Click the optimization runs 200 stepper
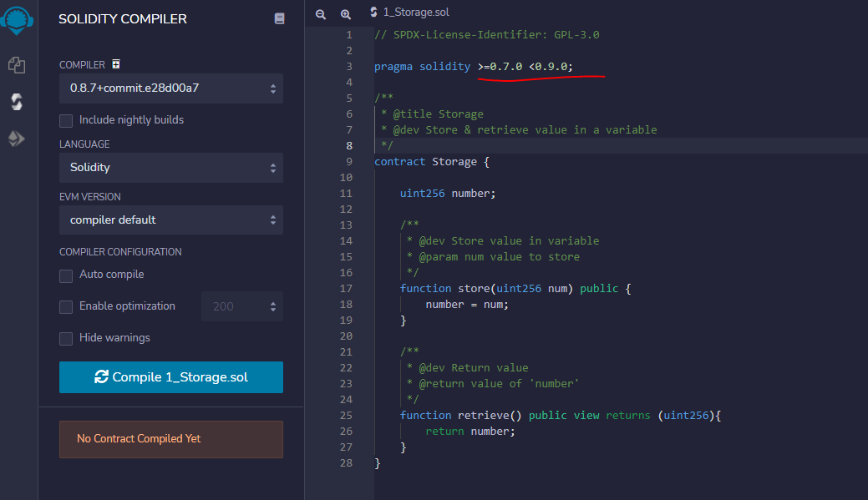 tap(242, 306)
